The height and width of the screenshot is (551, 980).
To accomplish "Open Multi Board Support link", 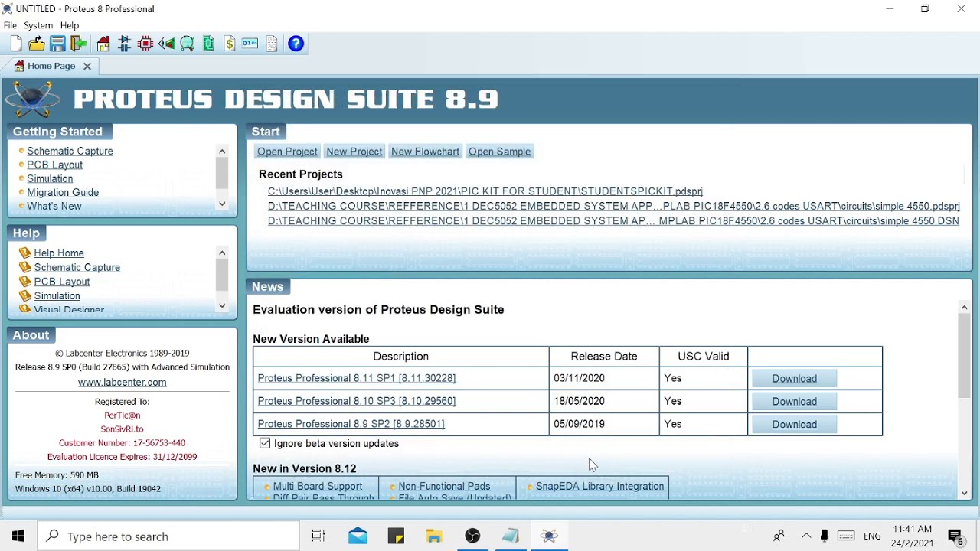I will pos(318,487).
